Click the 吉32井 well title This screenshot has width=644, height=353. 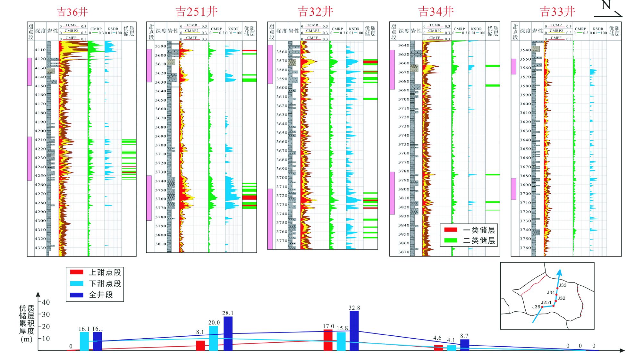click(x=316, y=12)
